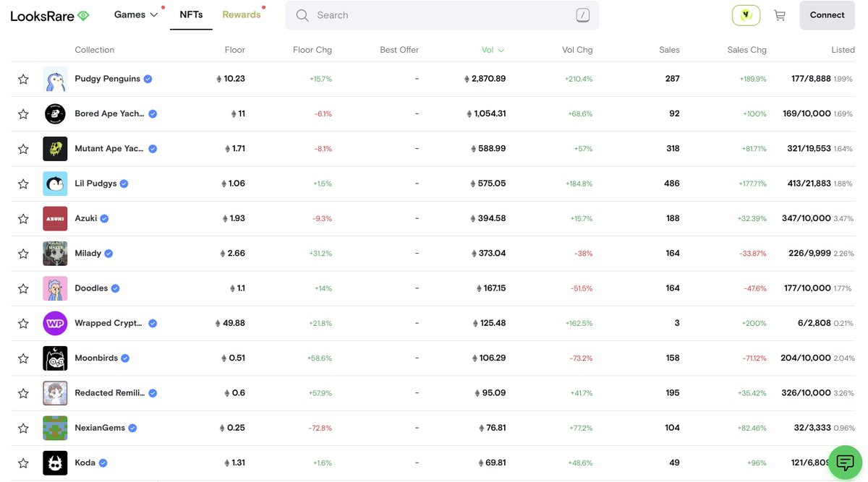Open the green rewards badge icon
This screenshot has height=482, width=868.
pyautogui.click(x=746, y=15)
